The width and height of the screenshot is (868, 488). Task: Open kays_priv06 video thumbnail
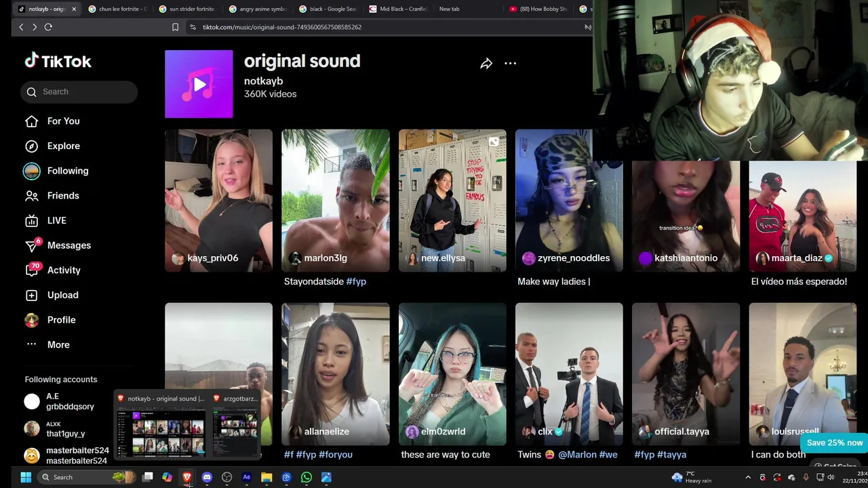(218, 201)
